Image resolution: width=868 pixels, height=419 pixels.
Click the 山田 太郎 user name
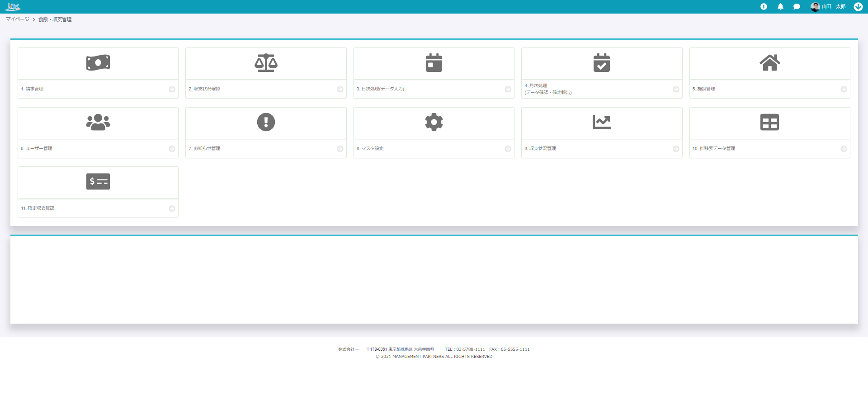[833, 7]
